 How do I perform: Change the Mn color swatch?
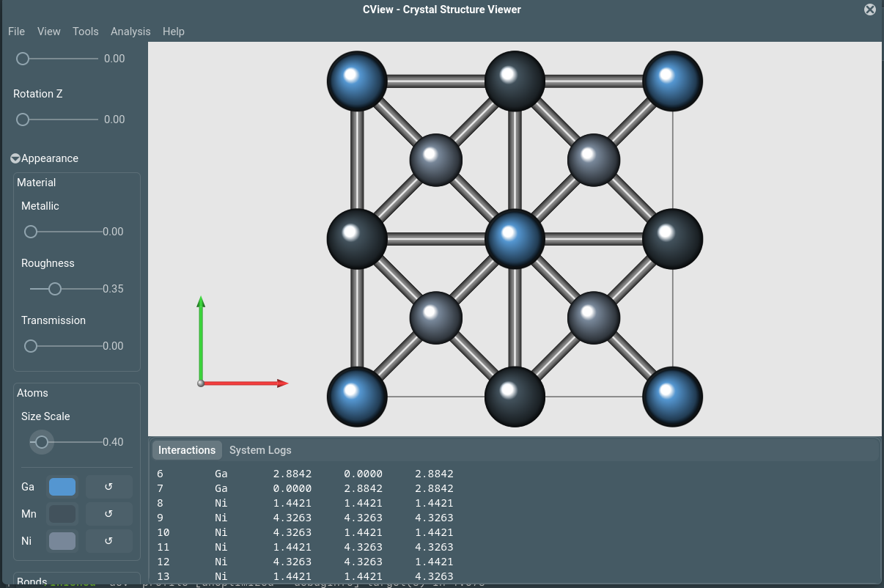(x=62, y=513)
